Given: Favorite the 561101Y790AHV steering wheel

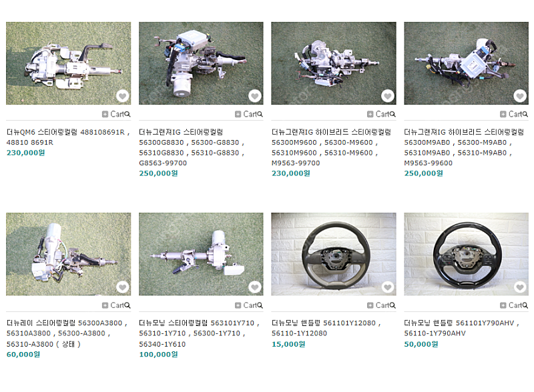Looking at the screenshot, I should pyautogui.click(x=520, y=287).
